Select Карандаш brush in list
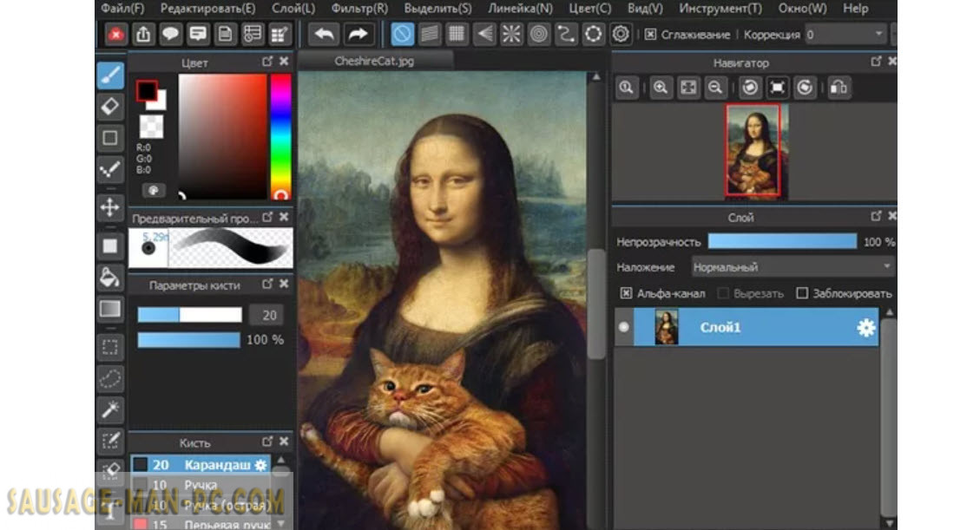This screenshot has width=980, height=530. click(x=201, y=464)
